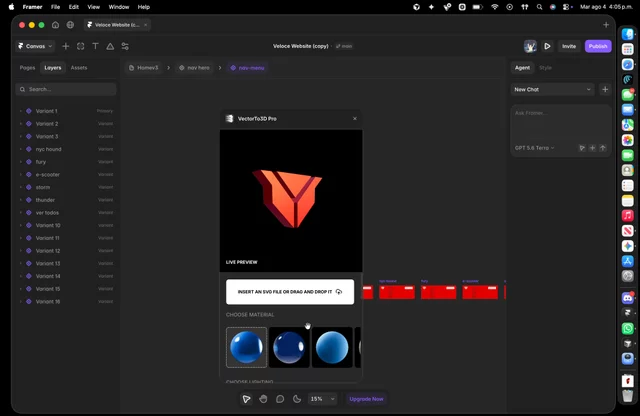Expand the storm layer
The image size is (640, 416).
click(20, 187)
